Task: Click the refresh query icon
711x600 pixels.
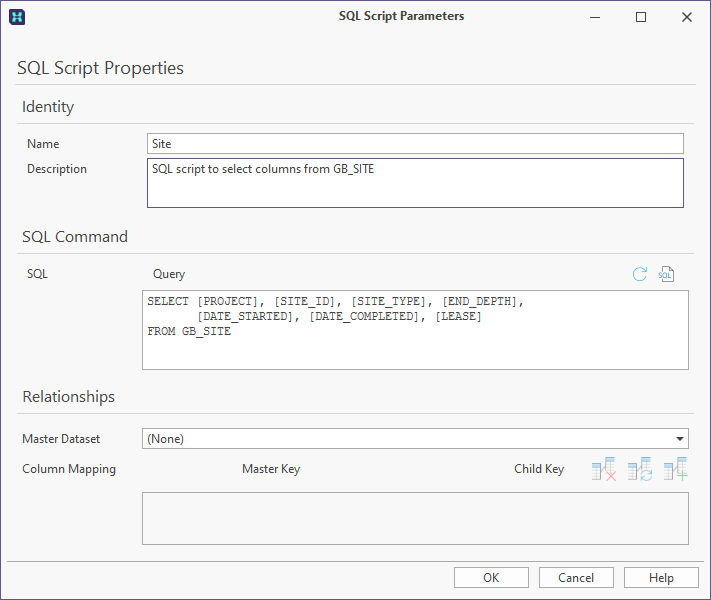Action: coord(640,274)
